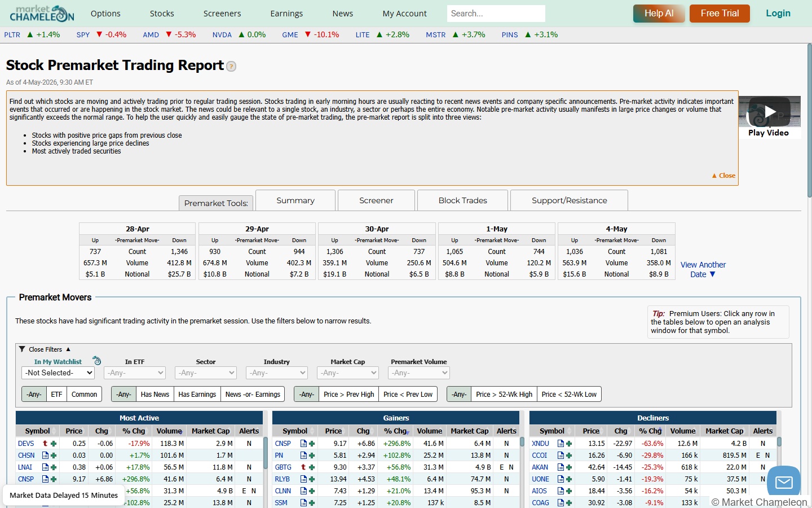Viewport: 812px width, 508px height.
Task: Select Price < 52-Wk Low filter
Action: coord(569,394)
